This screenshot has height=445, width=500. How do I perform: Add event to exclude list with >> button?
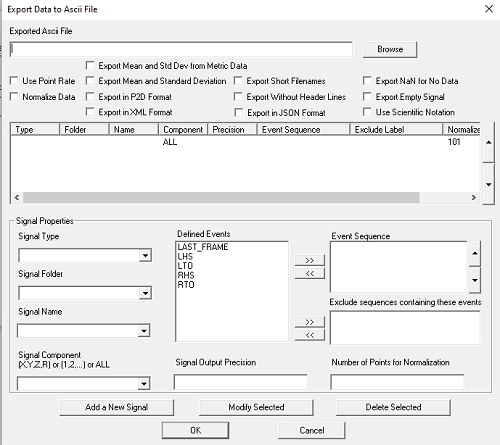click(x=309, y=322)
